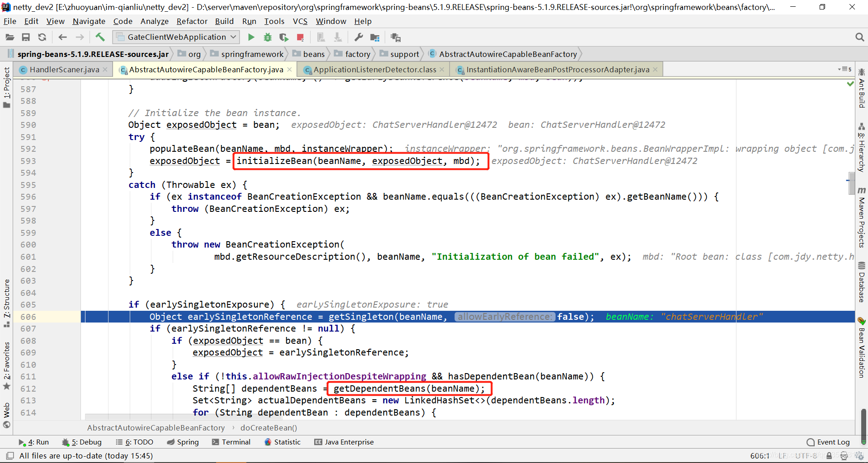
Task: Click AbstractAutowireCapableBeanFactory class breadcrumb
Action: click(x=503, y=54)
